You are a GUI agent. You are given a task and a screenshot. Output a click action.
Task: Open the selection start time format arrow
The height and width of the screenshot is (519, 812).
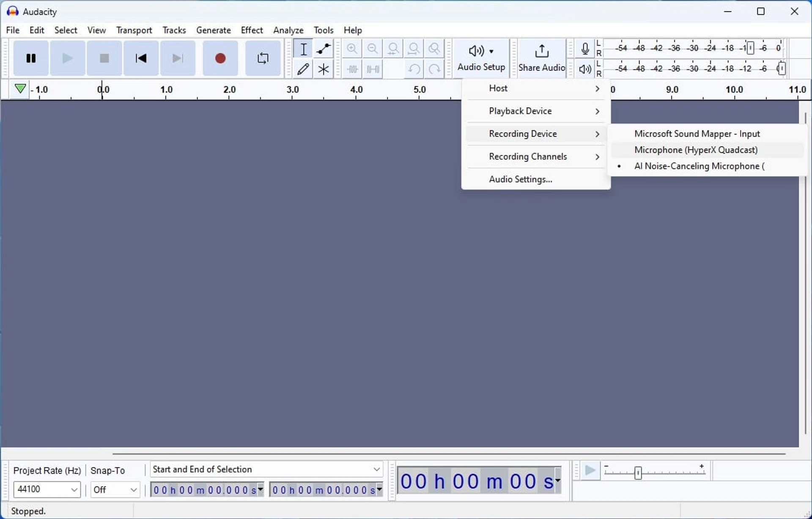coord(261,489)
